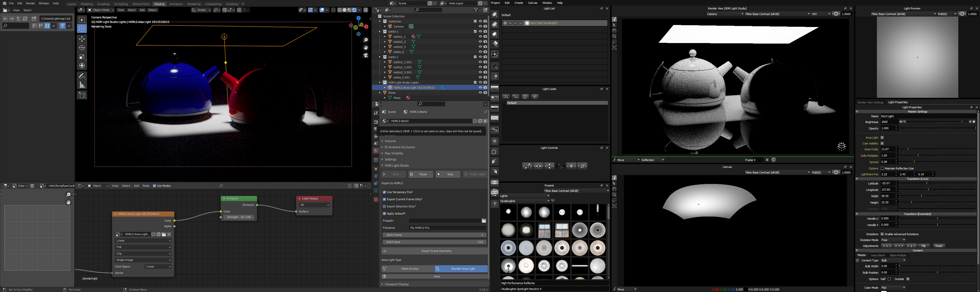Select the Annotate tool in Blender viewport toolbar
This screenshot has height=292, width=980.
pos(82,76)
